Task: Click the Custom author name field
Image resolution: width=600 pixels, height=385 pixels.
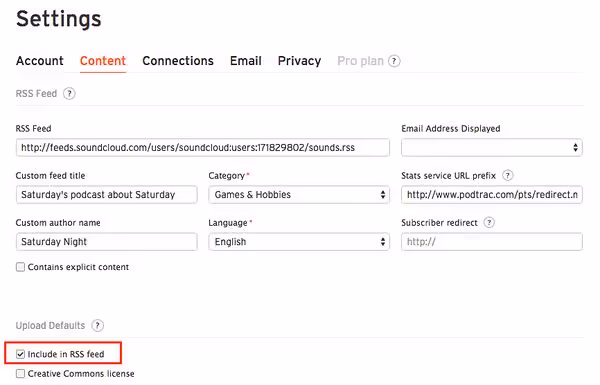Action: tap(107, 241)
